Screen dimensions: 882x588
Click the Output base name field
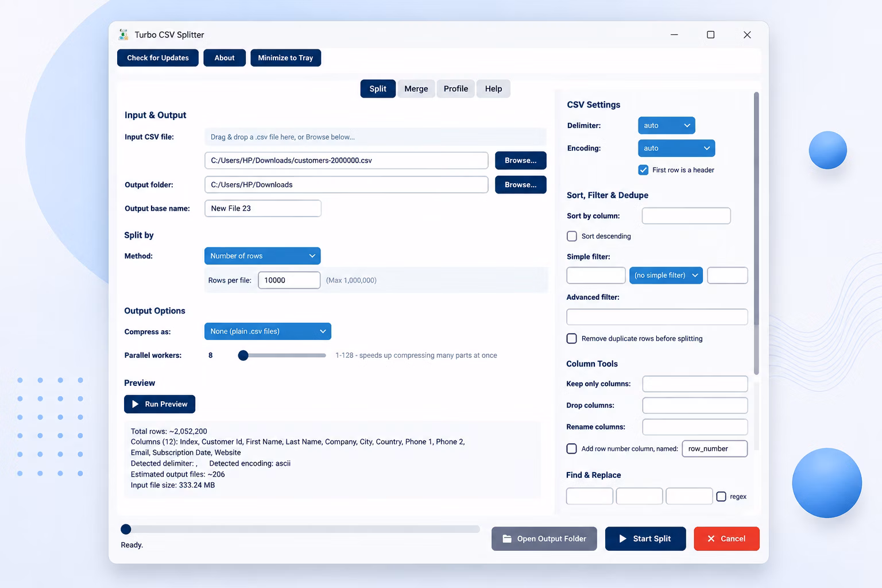pos(263,208)
